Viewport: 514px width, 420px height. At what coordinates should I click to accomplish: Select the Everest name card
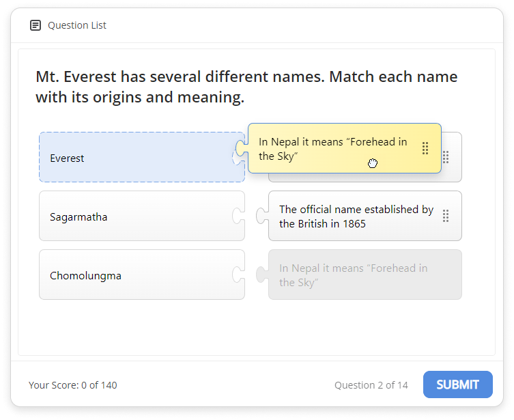(x=137, y=158)
